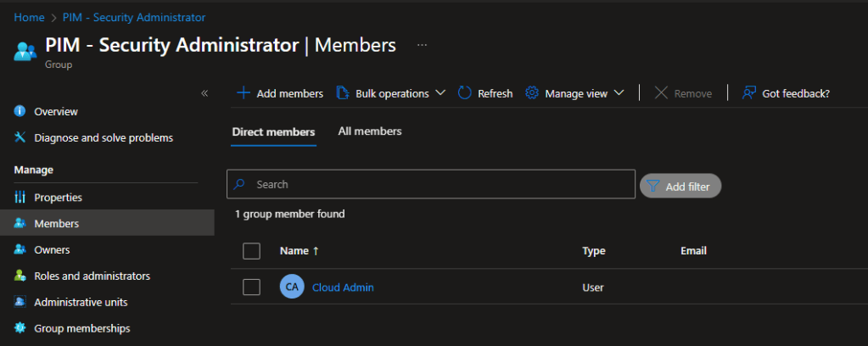The image size is (868, 346).
Task: Switch to the All members tab
Action: pos(370,131)
